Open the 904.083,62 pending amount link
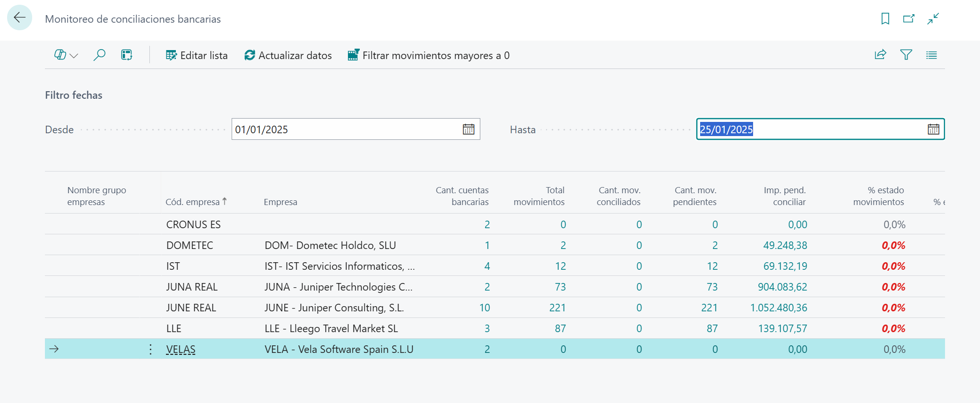The image size is (980, 403). [x=782, y=287]
